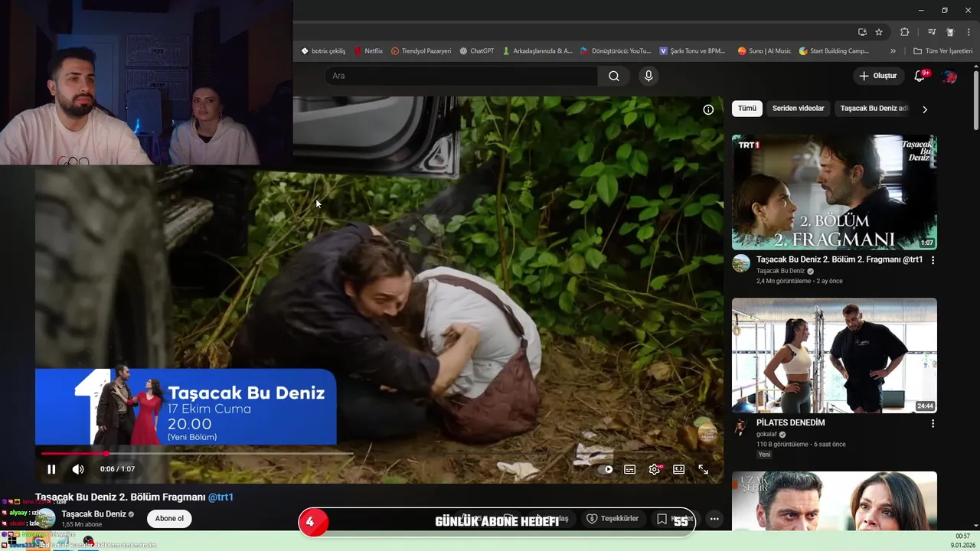Image resolution: width=980 pixels, height=551 pixels.
Task: Open the Start Building Camp... bookmark
Action: click(834, 51)
